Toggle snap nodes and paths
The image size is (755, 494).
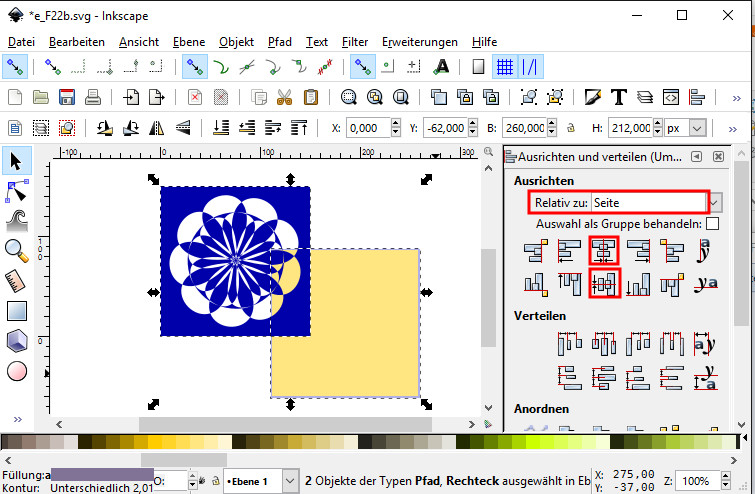[195, 66]
